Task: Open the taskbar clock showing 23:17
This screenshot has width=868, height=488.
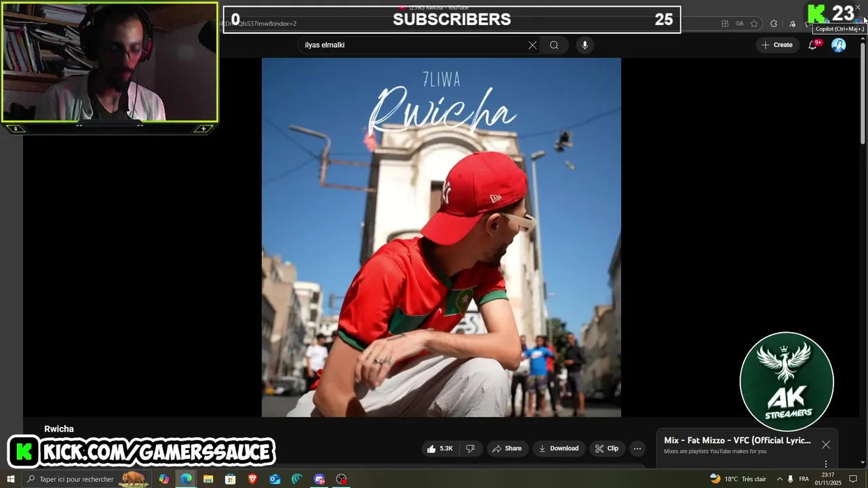Action: (x=828, y=479)
